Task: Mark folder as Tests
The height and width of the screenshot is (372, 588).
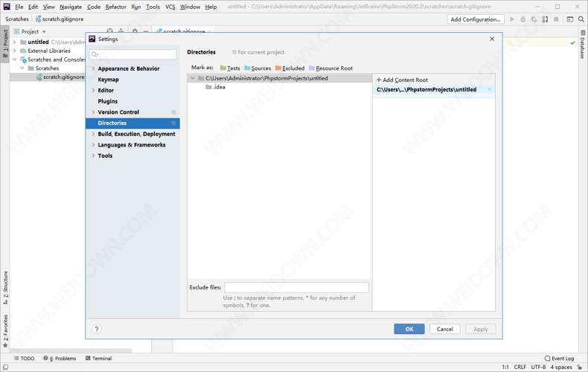Action: point(230,68)
